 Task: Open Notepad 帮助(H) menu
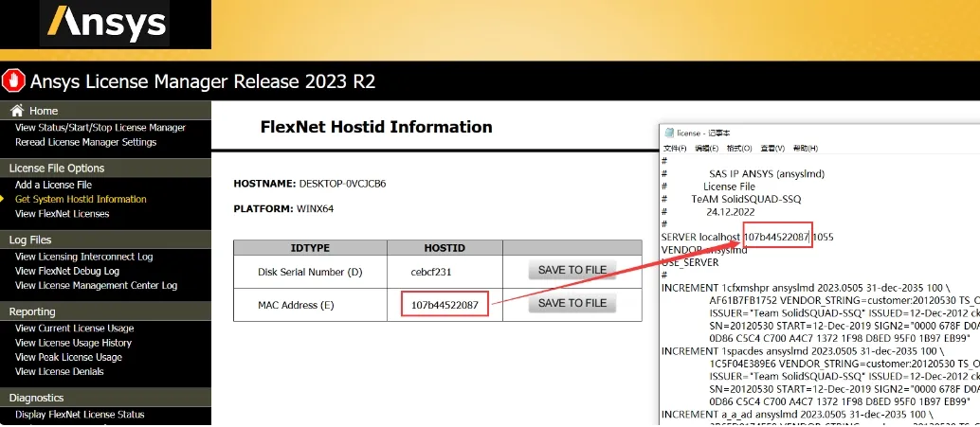point(805,149)
